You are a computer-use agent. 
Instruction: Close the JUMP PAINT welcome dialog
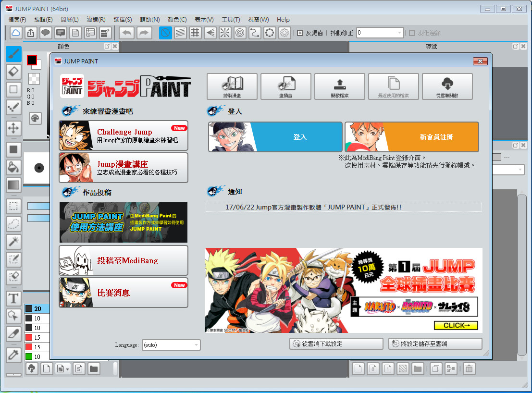click(x=480, y=61)
